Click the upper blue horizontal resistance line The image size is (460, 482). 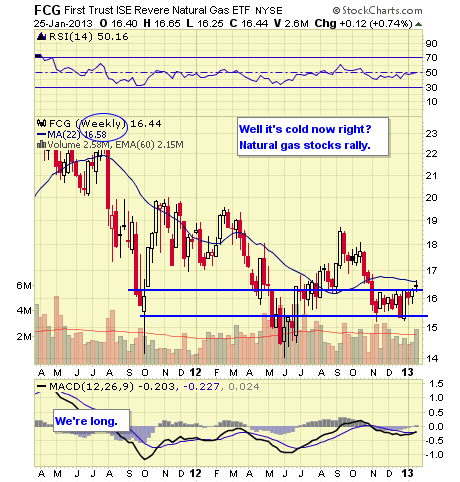coord(275,290)
